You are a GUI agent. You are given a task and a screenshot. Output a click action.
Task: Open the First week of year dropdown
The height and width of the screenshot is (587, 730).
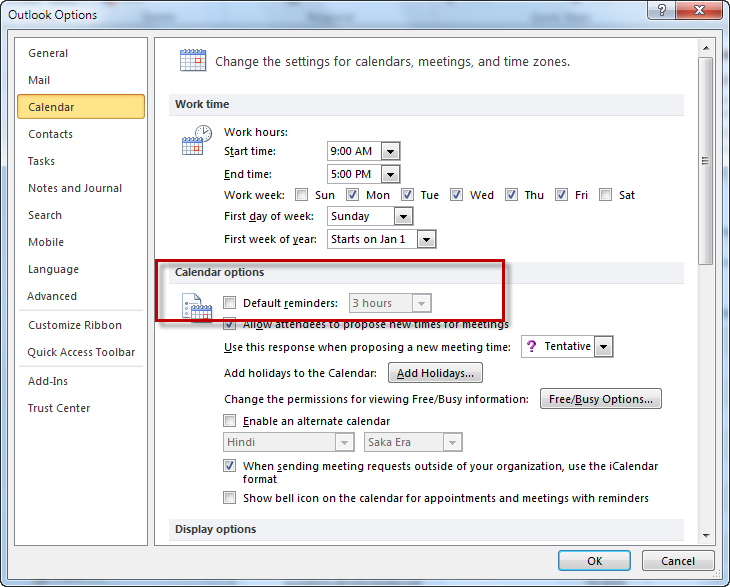tap(427, 239)
